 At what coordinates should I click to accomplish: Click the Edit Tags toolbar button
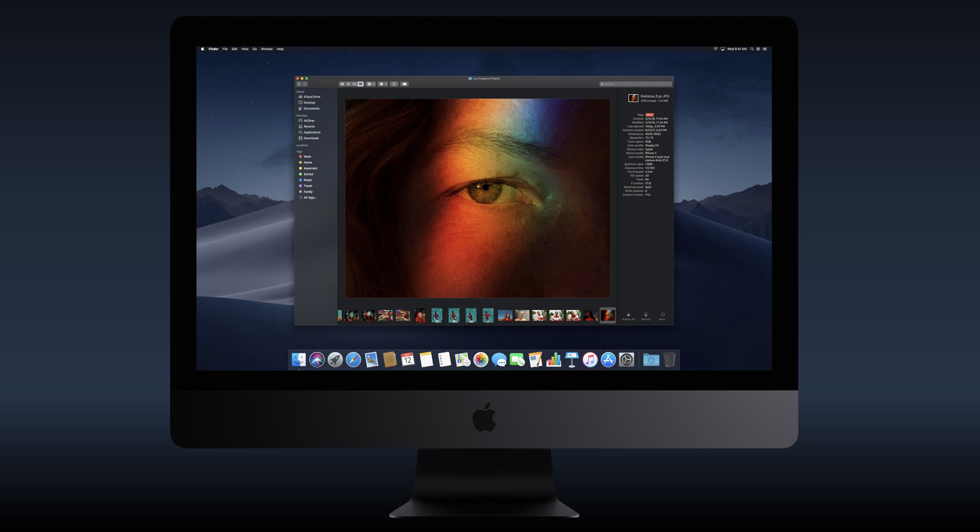click(404, 84)
